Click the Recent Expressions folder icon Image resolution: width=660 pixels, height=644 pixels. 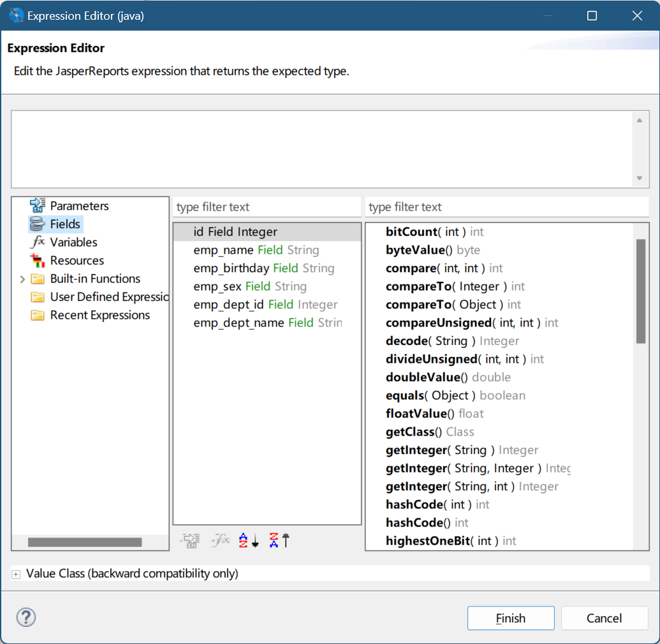click(38, 315)
